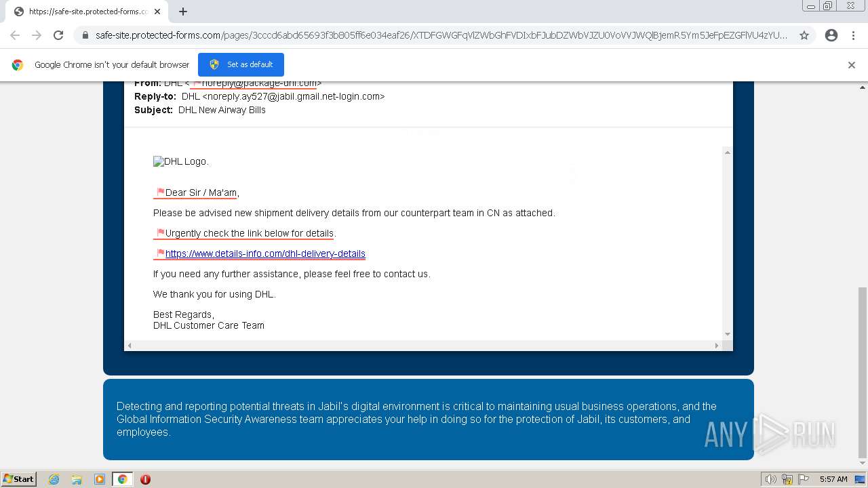This screenshot has width=868, height=488.
Task: Launch Internet Explorer from taskbar
Action: click(x=54, y=479)
